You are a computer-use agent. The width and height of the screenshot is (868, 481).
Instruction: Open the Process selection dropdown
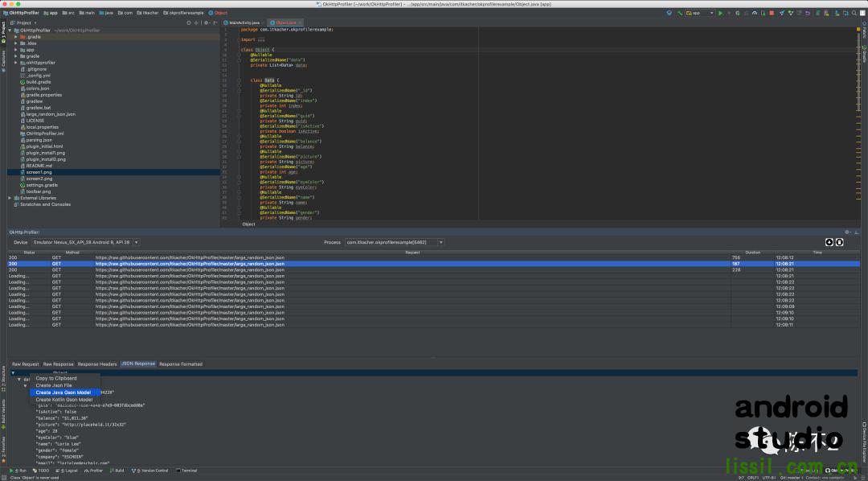point(394,242)
